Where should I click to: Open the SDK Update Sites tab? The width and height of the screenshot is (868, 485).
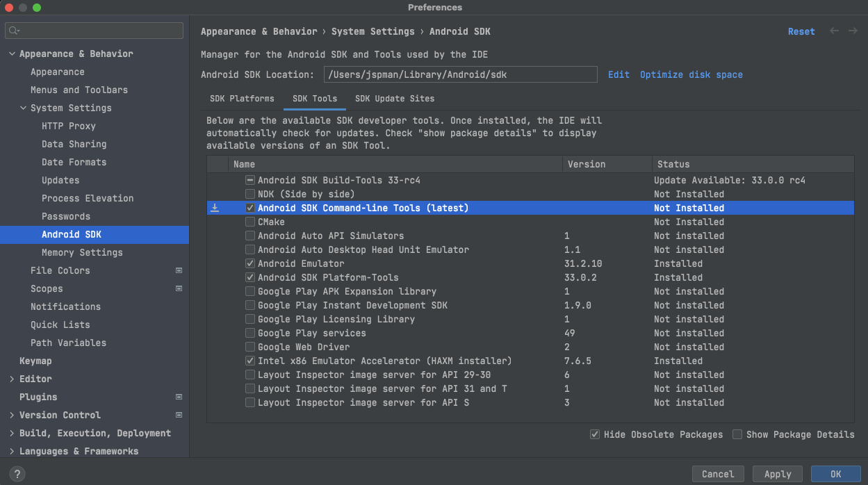point(395,99)
